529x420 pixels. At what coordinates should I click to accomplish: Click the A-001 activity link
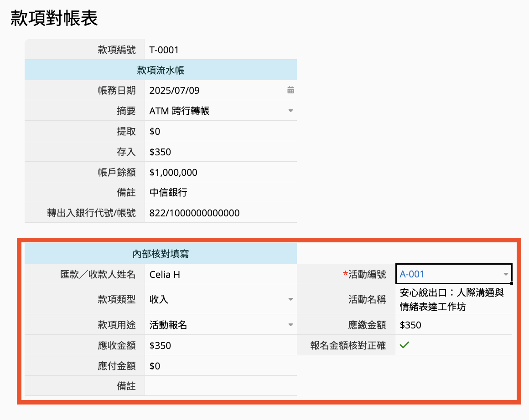412,274
